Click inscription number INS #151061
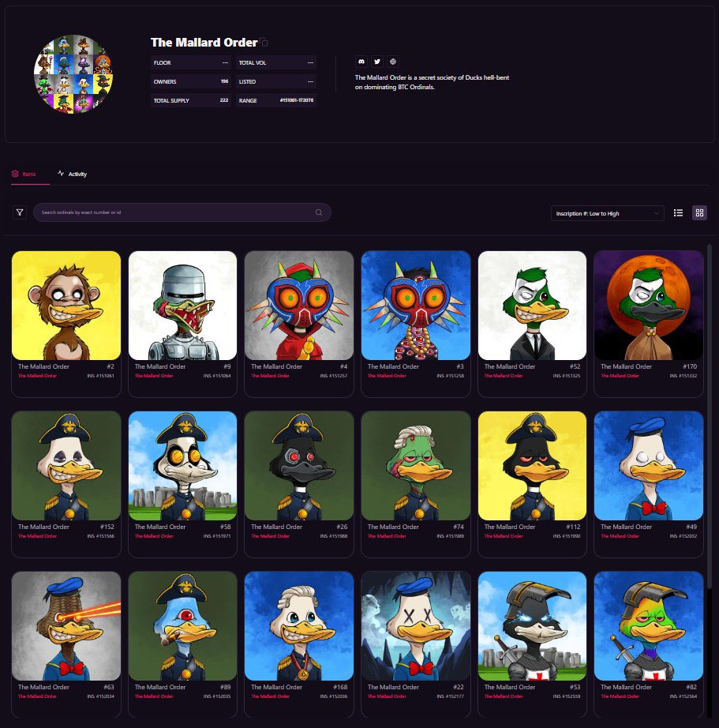719x728 pixels. (101, 376)
